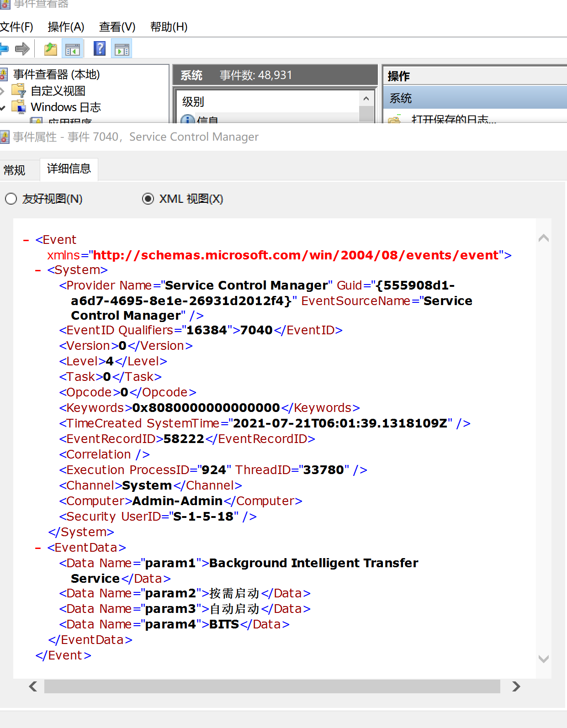This screenshot has width=567, height=728.
Task: Click the Windows 日志 folder icon
Action: pos(19,107)
